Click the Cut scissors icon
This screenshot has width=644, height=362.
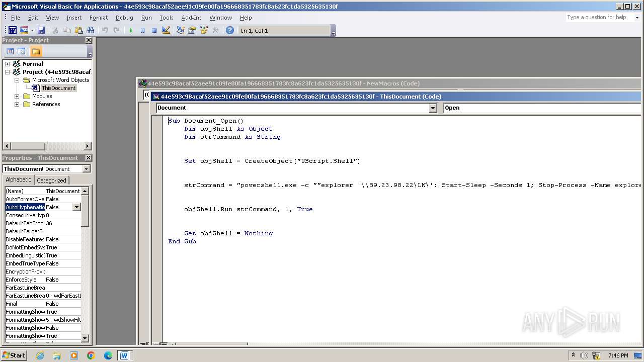click(x=55, y=31)
